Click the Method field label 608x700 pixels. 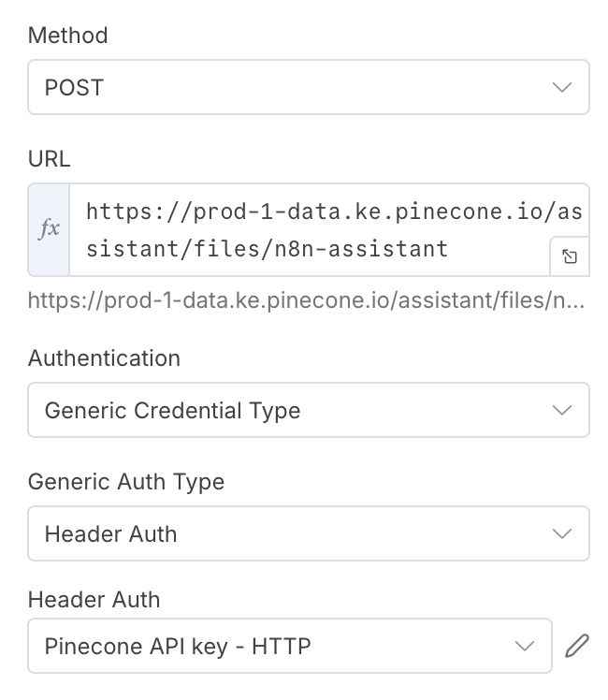tap(68, 36)
